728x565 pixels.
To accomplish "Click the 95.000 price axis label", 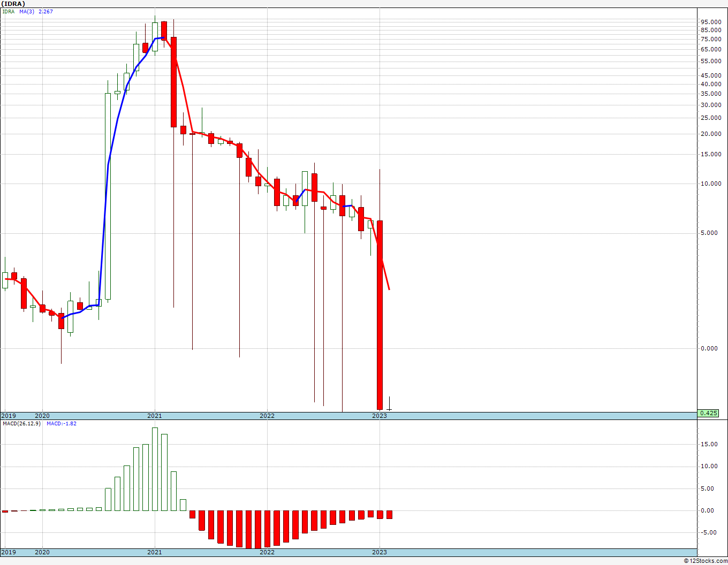I will pos(712,22).
